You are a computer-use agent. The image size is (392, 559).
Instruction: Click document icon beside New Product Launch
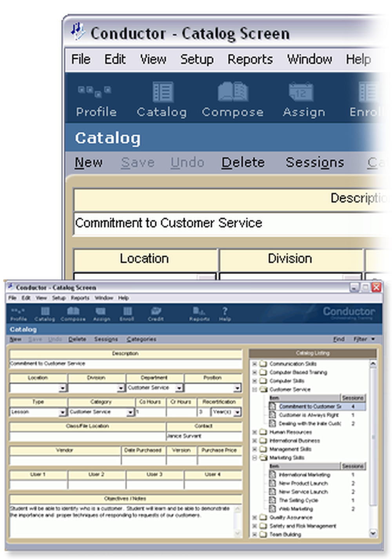pyautogui.click(x=272, y=483)
